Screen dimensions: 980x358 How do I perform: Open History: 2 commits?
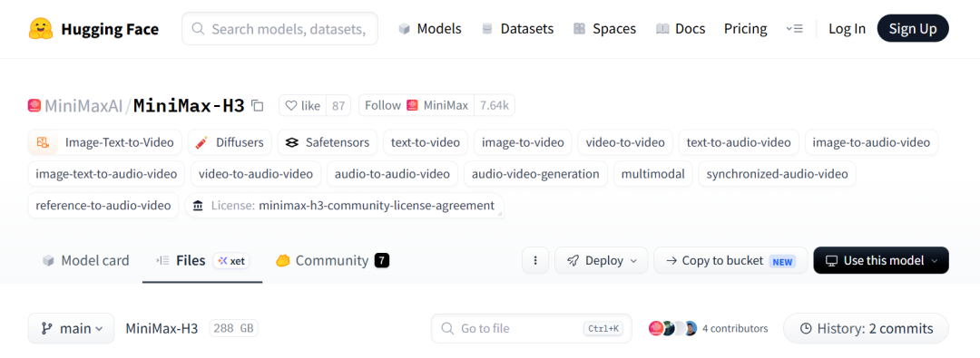pyautogui.click(x=866, y=329)
